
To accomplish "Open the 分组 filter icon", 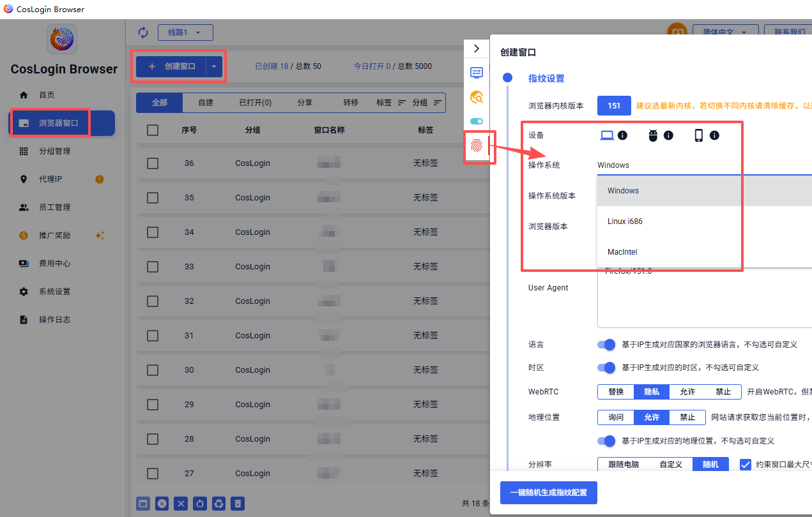I will click(x=438, y=103).
